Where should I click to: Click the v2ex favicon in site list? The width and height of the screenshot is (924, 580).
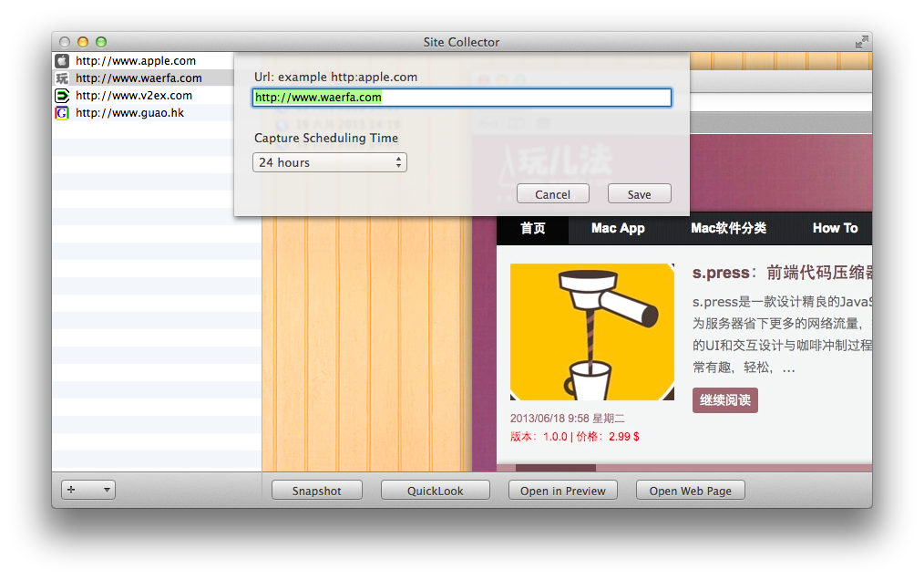(x=62, y=96)
